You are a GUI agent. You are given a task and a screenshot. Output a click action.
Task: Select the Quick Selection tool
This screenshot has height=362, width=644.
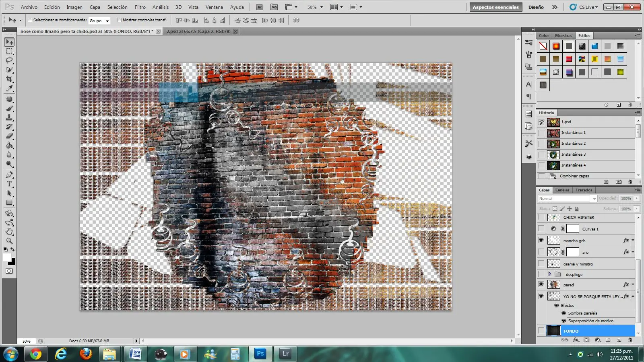9,70
